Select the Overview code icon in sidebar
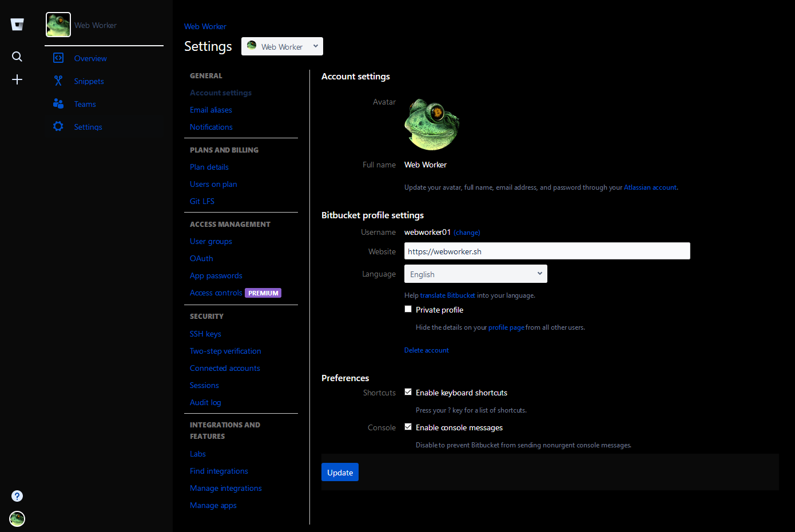 click(58, 58)
